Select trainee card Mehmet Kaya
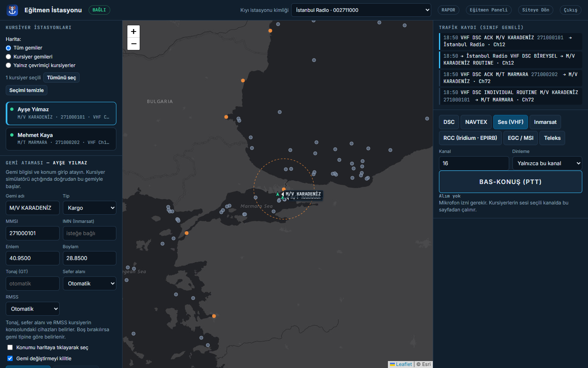 coord(61,139)
